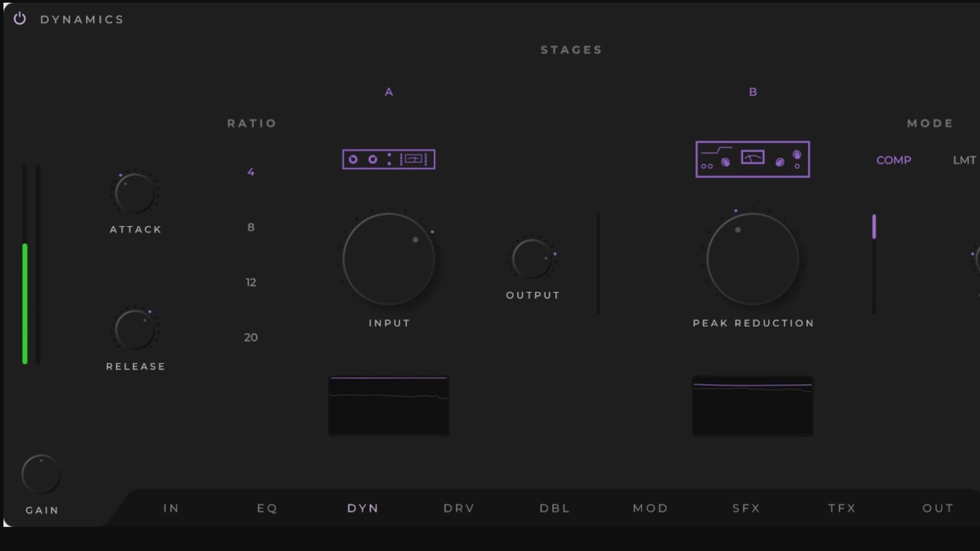The image size is (980, 551).
Task: Select ratio 4
Action: [251, 172]
